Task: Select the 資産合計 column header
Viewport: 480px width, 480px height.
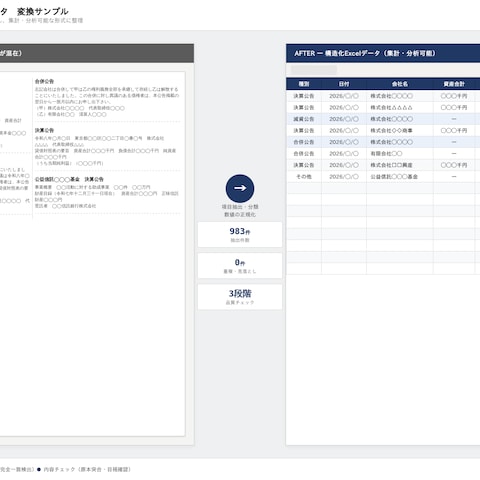Action: 454,84
